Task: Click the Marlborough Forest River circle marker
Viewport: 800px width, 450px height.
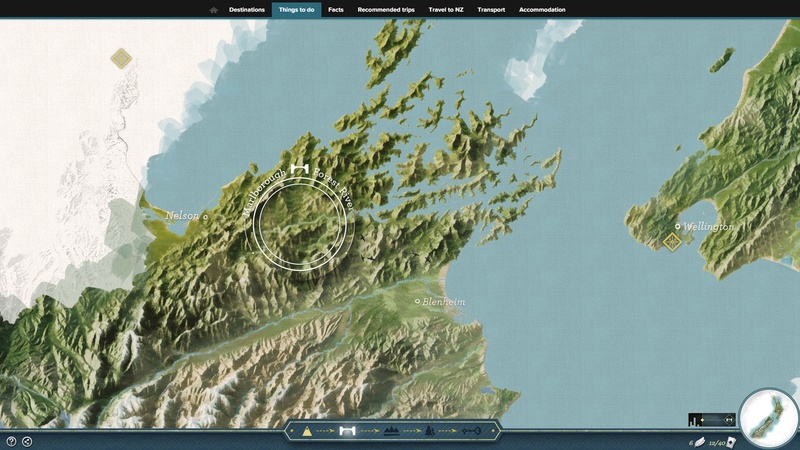Action: click(x=299, y=224)
